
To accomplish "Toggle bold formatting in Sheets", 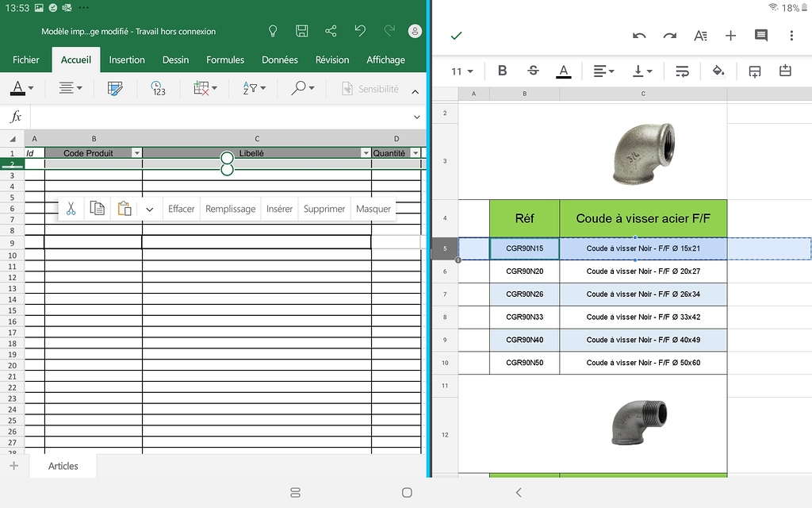I will tap(502, 71).
